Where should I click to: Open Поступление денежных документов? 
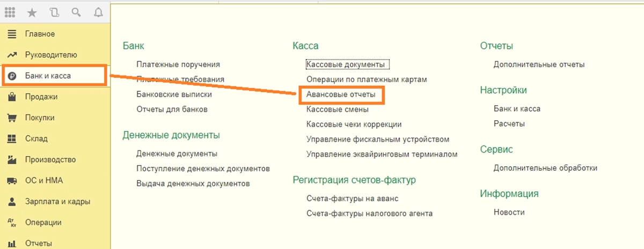203,169
